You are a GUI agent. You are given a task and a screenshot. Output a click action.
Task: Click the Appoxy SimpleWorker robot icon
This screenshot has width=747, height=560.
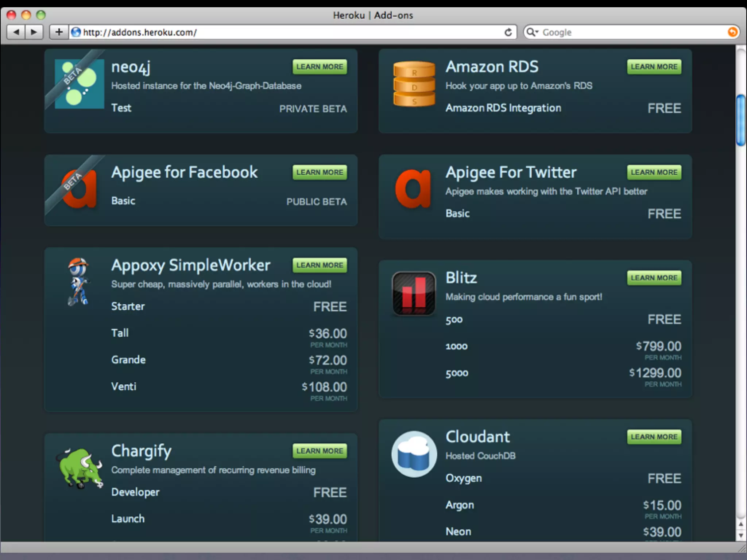(78, 281)
